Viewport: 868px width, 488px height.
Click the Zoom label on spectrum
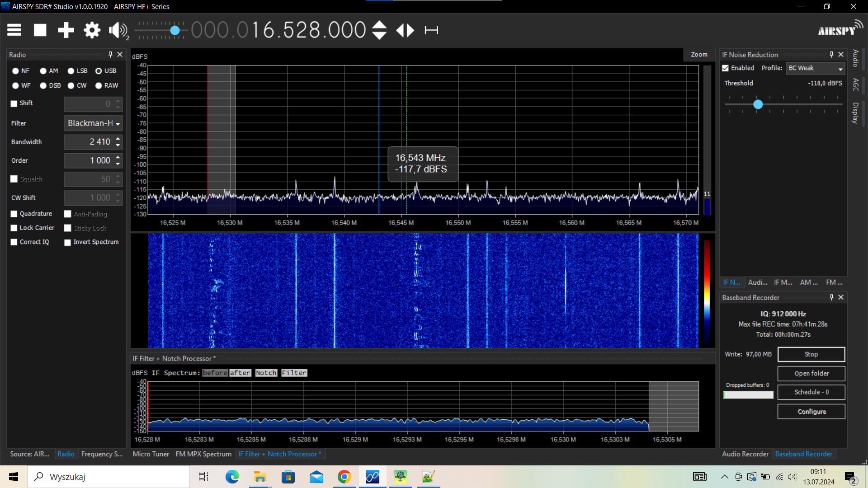tap(699, 54)
